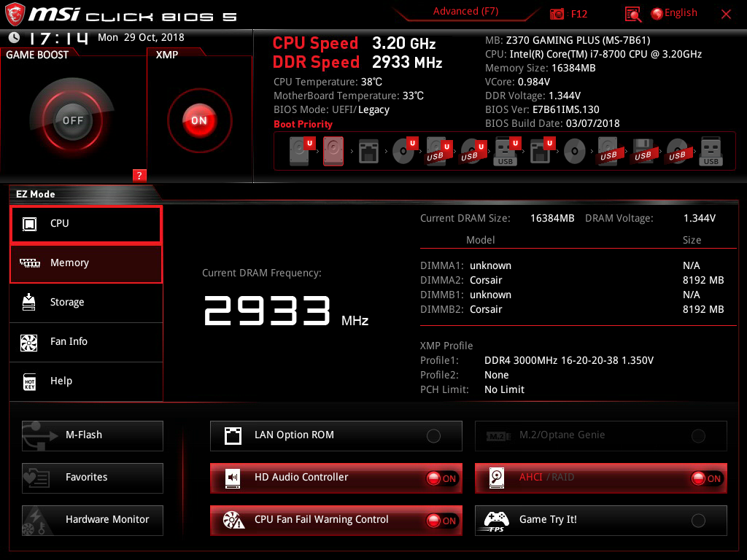
Task: Click the last USB boot device icon
Action: tap(711, 152)
